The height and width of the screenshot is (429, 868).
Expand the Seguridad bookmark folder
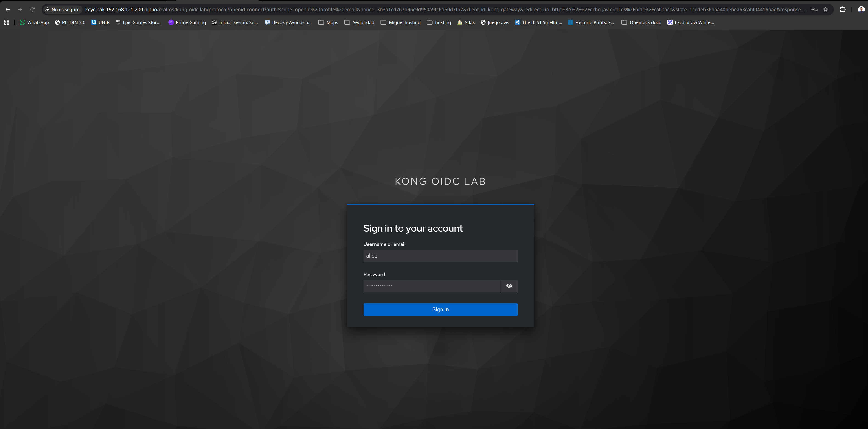tap(360, 22)
